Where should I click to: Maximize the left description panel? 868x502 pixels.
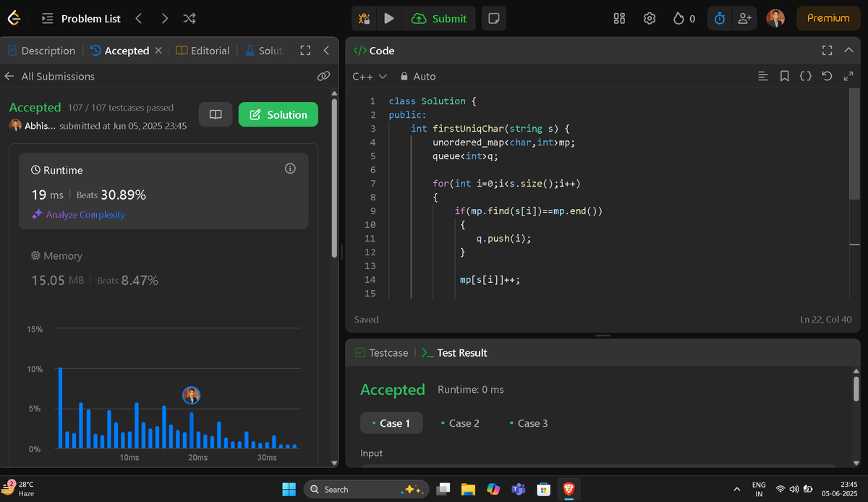pos(305,51)
